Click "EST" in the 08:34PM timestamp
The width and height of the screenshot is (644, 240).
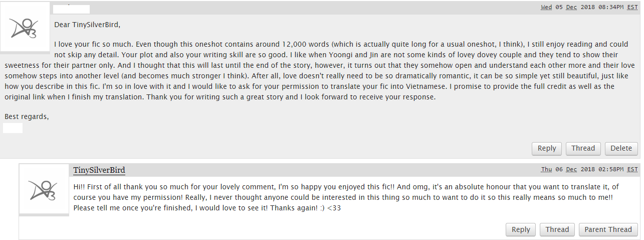(x=632, y=8)
